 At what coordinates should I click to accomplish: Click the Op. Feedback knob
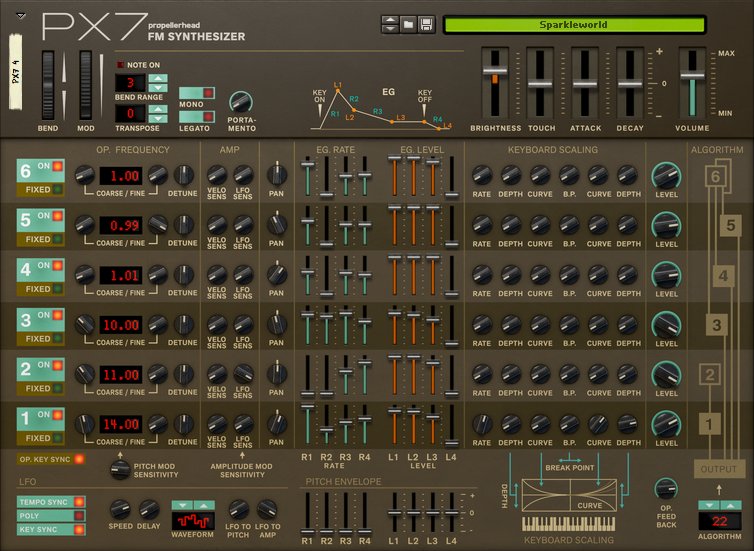click(665, 488)
